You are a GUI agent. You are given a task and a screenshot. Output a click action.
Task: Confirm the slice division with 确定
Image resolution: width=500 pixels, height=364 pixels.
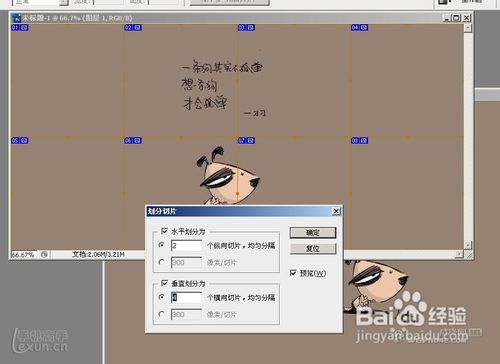coord(313,233)
